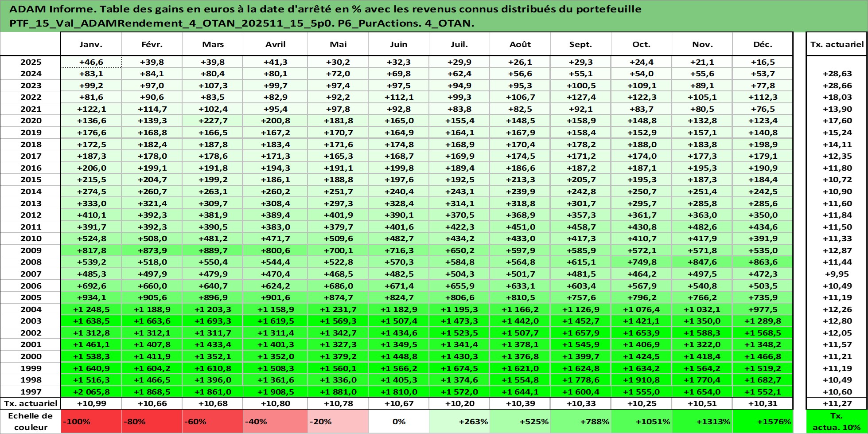Click the 'Tx. actuariel' row label at bottom left
This screenshot has height=434, width=868.
point(30,403)
